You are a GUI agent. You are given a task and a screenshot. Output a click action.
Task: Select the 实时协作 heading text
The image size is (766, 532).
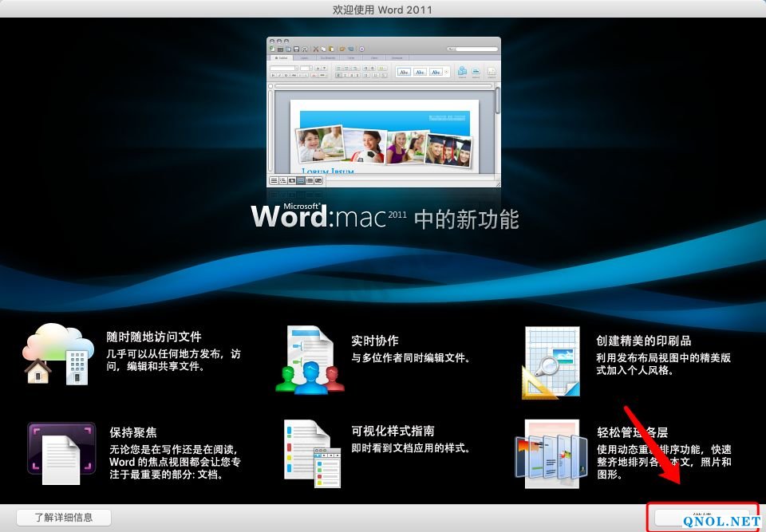[x=375, y=341]
